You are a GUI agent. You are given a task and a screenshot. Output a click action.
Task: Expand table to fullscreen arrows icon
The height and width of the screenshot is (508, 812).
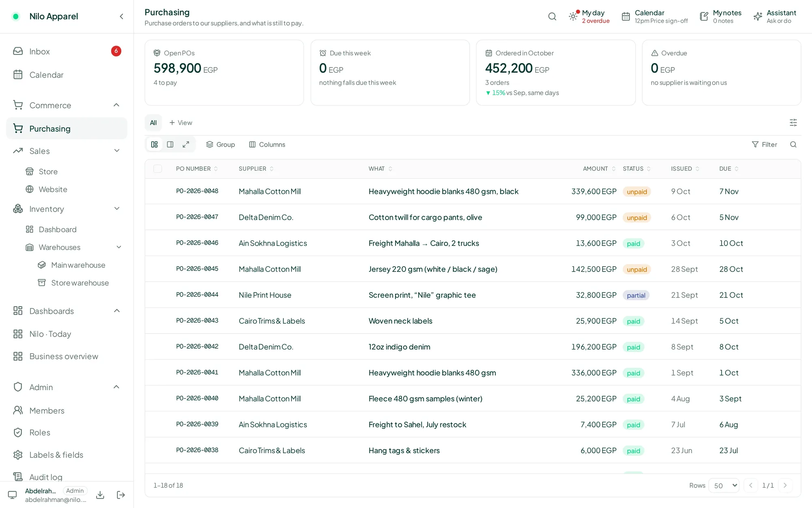coord(186,144)
